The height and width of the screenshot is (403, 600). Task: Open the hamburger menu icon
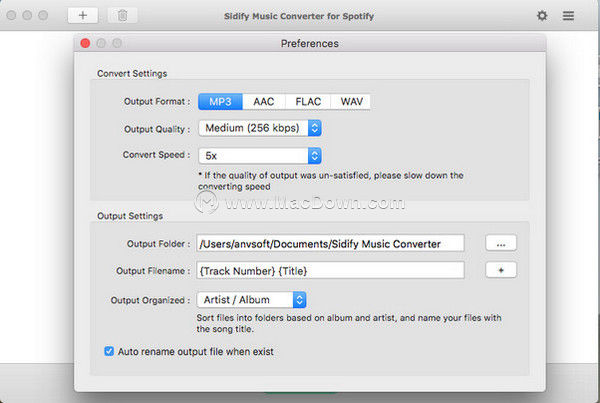pos(568,16)
